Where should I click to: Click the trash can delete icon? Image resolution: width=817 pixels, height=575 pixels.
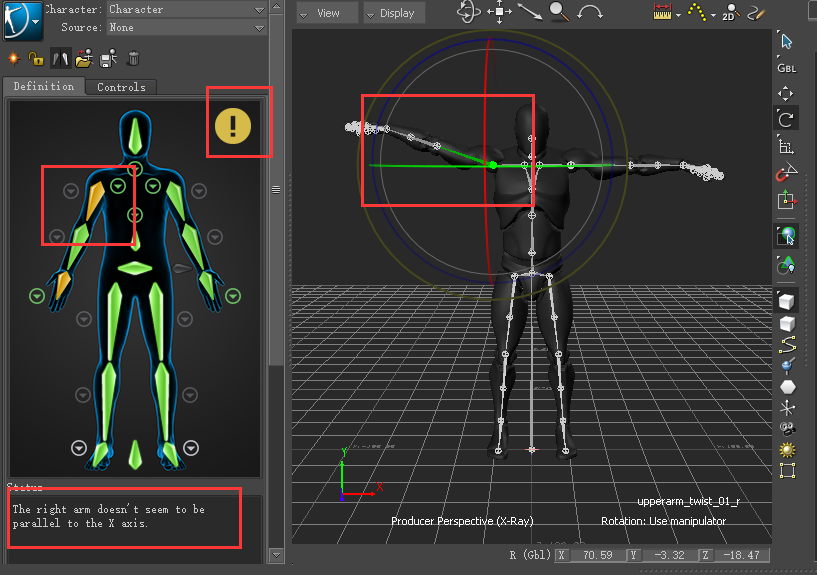click(133, 58)
